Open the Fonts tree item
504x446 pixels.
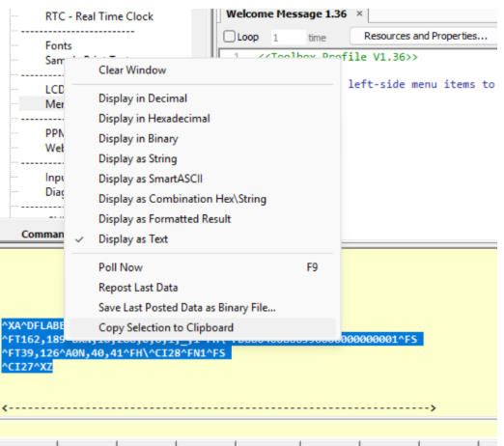(59, 45)
